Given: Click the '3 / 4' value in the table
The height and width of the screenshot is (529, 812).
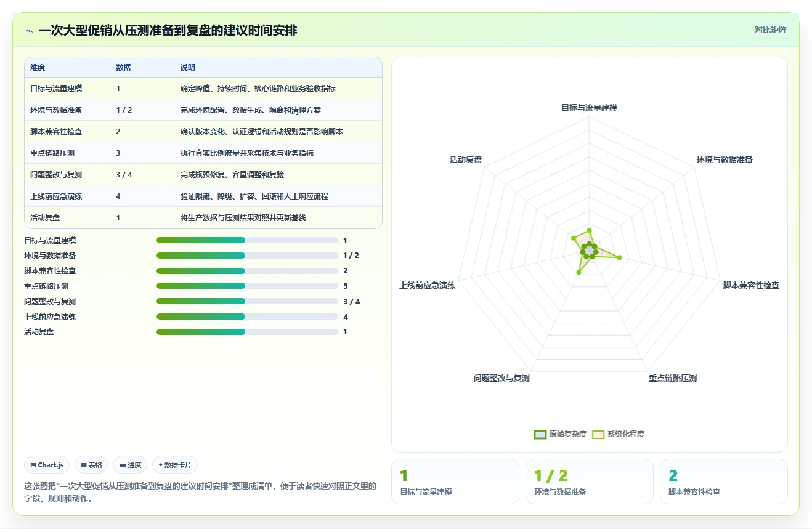Looking at the screenshot, I should click(x=124, y=175).
